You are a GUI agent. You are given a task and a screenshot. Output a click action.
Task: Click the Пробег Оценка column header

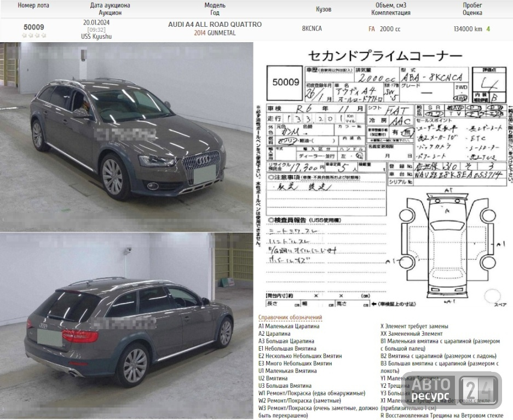472,9
